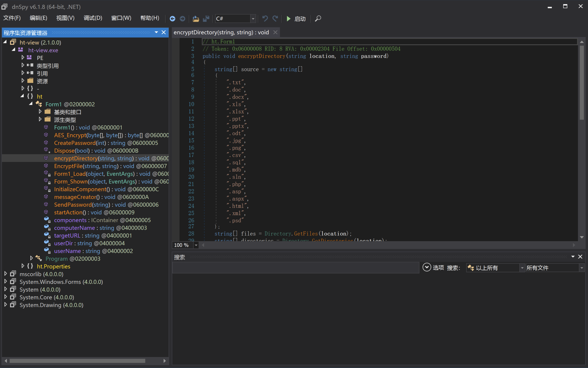Image resolution: width=588 pixels, height=368 pixels.
Task: Open search with the magnifier icon
Action: click(x=318, y=19)
